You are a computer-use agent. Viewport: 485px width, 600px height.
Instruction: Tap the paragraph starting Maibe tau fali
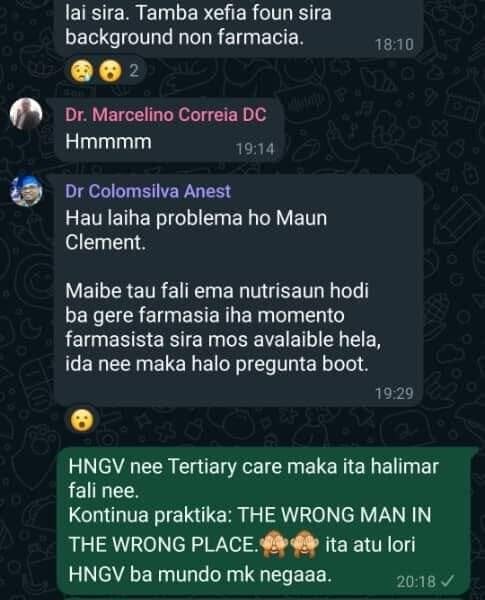[x=223, y=327]
